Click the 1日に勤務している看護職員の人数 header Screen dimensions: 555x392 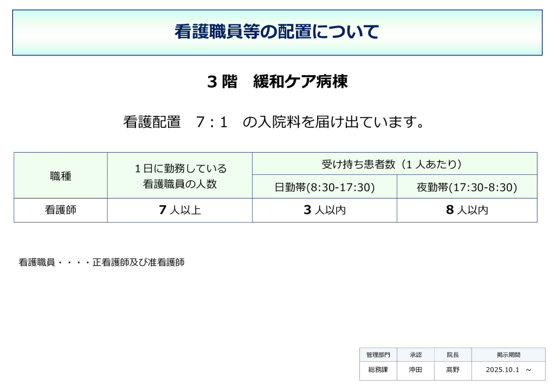(x=179, y=176)
